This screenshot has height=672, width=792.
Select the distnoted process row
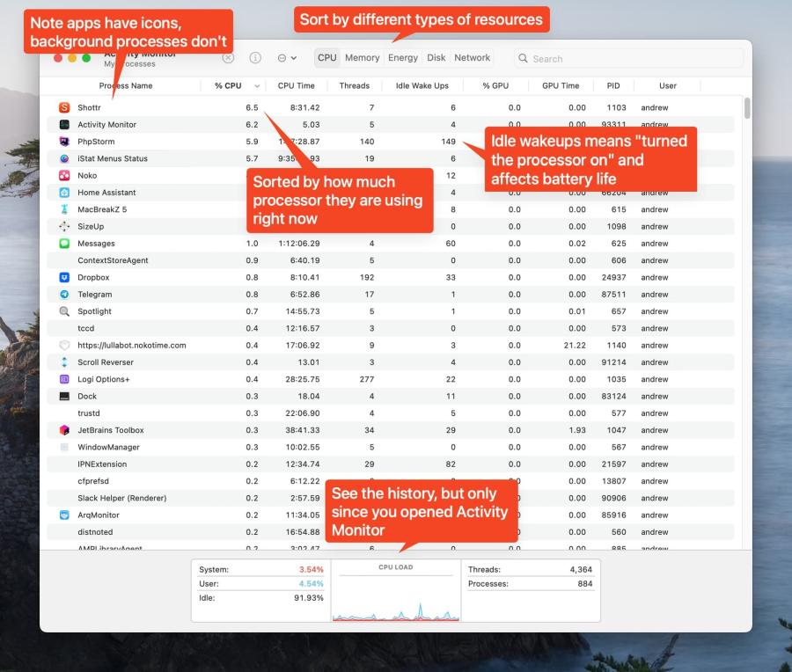pyautogui.click(x=390, y=532)
